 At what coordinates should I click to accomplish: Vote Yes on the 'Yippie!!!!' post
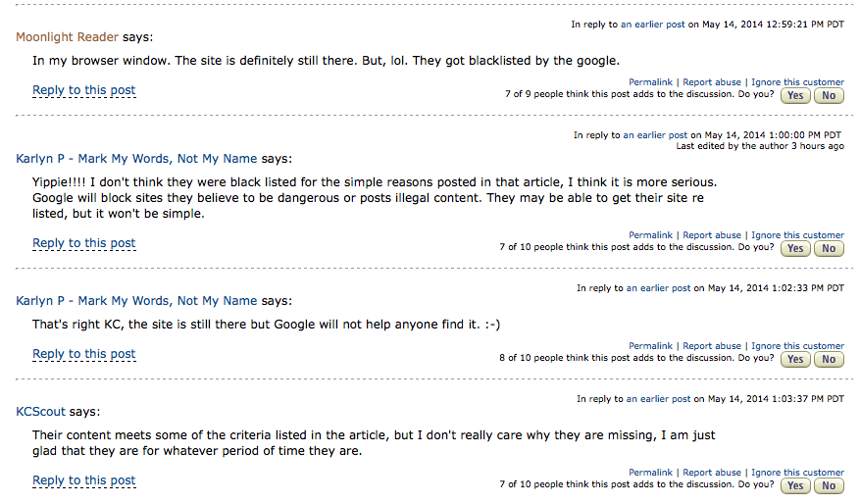794,248
